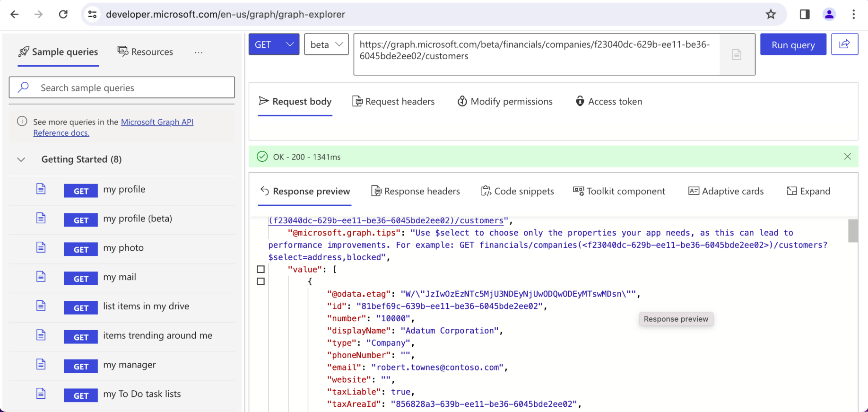Open the Code snippets tab
The width and height of the screenshot is (868, 412).
[518, 191]
